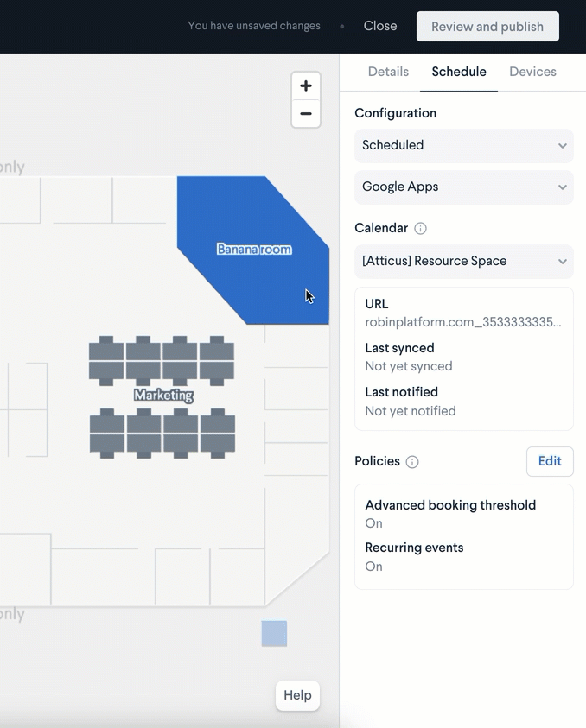Image resolution: width=586 pixels, height=728 pixels.
Task: Click the Policies info icon
Action: (x=413, y=462)
